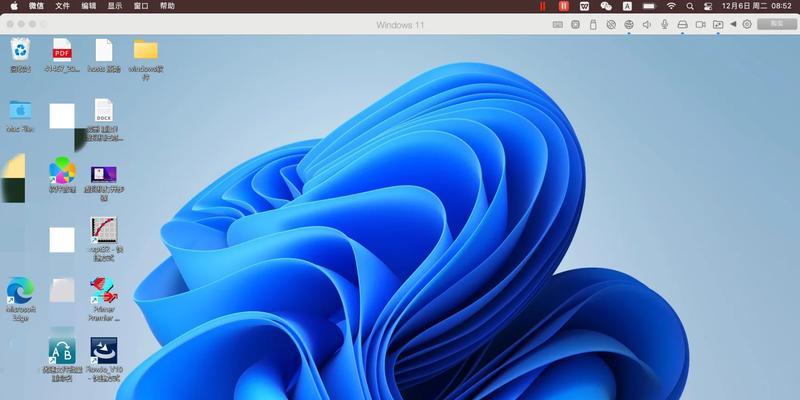Click the camera icon in VM toolbar

pos(701,24)
